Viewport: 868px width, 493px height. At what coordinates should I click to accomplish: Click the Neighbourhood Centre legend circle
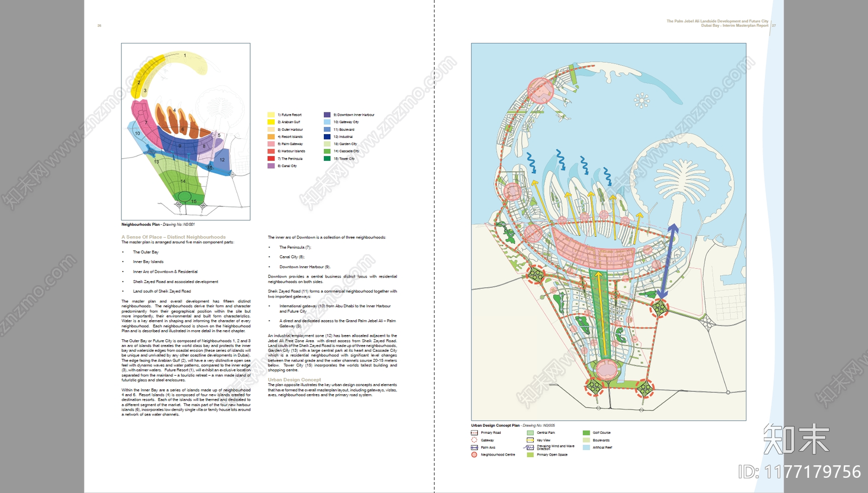(474, 454)
